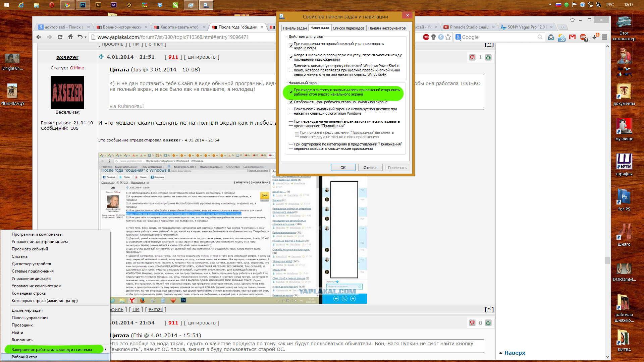Image resolution: width=644 pixels, height=362 pixels.
Task: Open the 'шрифты' desktop shortcut
Action: pyautogui.click(x=624, y=165)
